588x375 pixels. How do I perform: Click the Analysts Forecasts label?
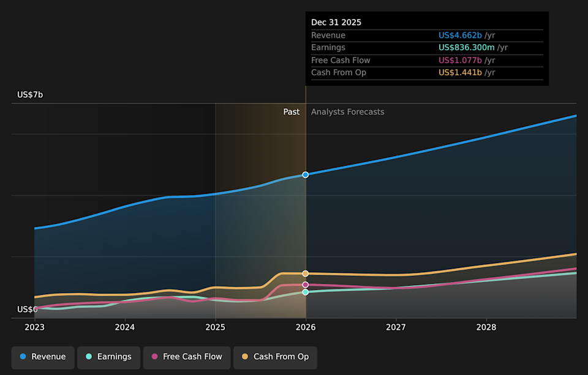(x=348, y=112)
